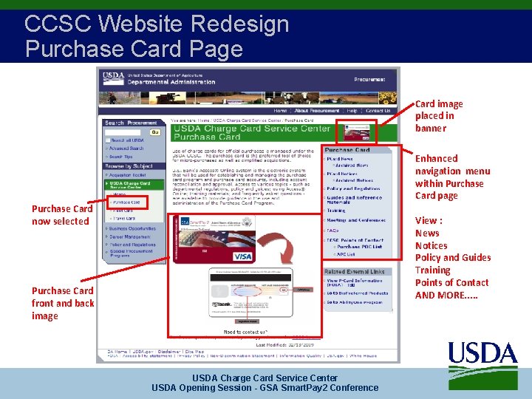Viewport: 532px width, 399px height.
Task: Expand Business Opportunities subject
Action: (x=132, y=228)
